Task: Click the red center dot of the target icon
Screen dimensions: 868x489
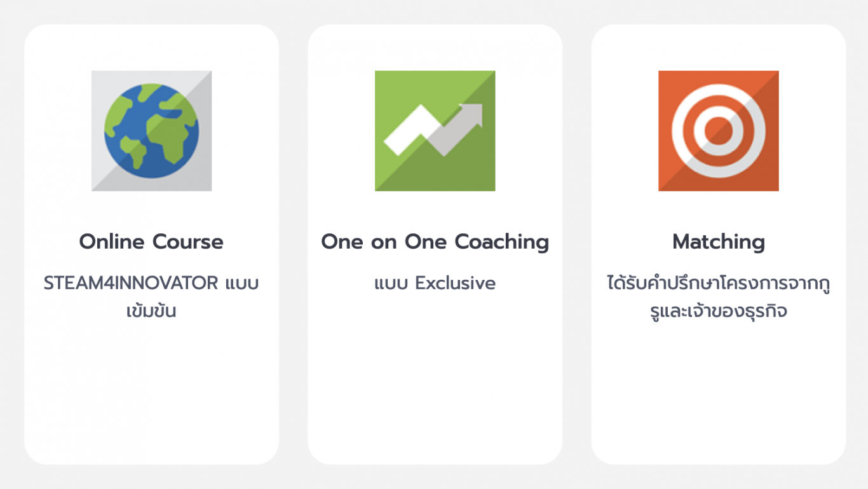Action: (x=718, y=131)
